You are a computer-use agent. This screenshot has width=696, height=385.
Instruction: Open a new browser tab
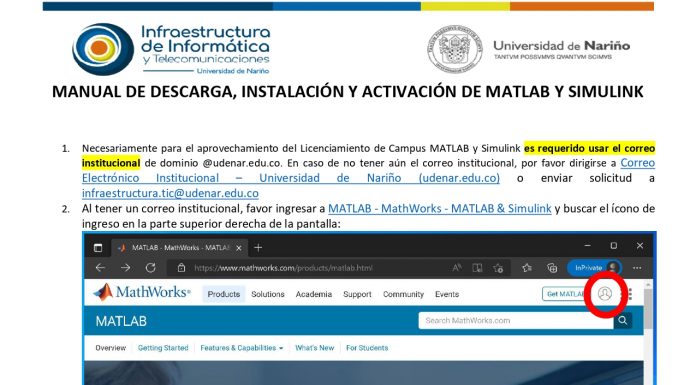(x=258, y=248)
